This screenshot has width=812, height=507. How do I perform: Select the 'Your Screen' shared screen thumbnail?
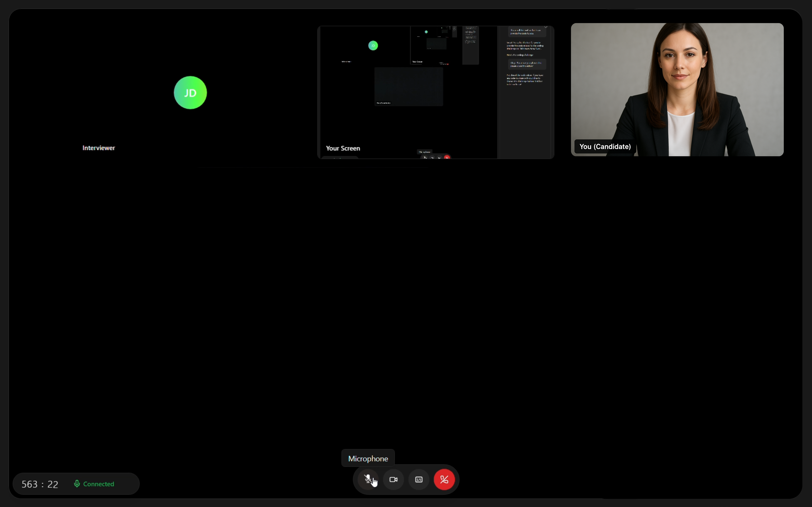coord(436,92)
